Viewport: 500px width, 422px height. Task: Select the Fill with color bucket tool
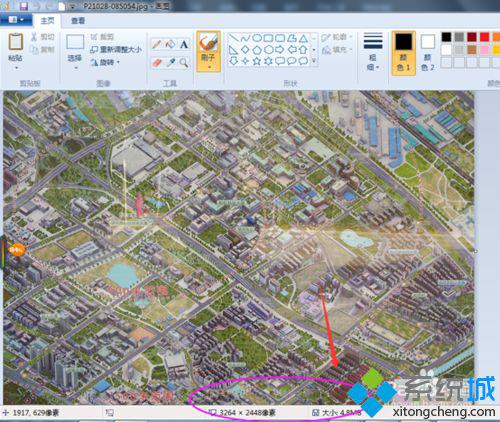pyautogui.click(x=170, y=44)
